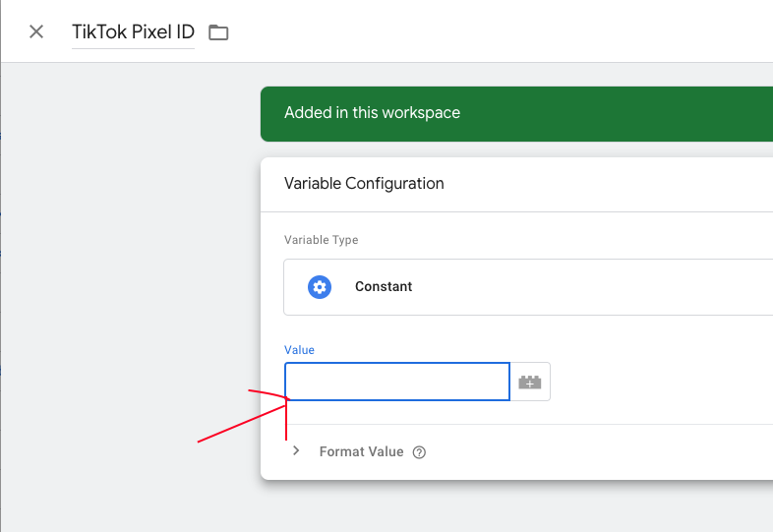Open the folder icon beside the title
The height and width of the screenshot is (532, 773).
pyautogui.click(x=218, y=32)
